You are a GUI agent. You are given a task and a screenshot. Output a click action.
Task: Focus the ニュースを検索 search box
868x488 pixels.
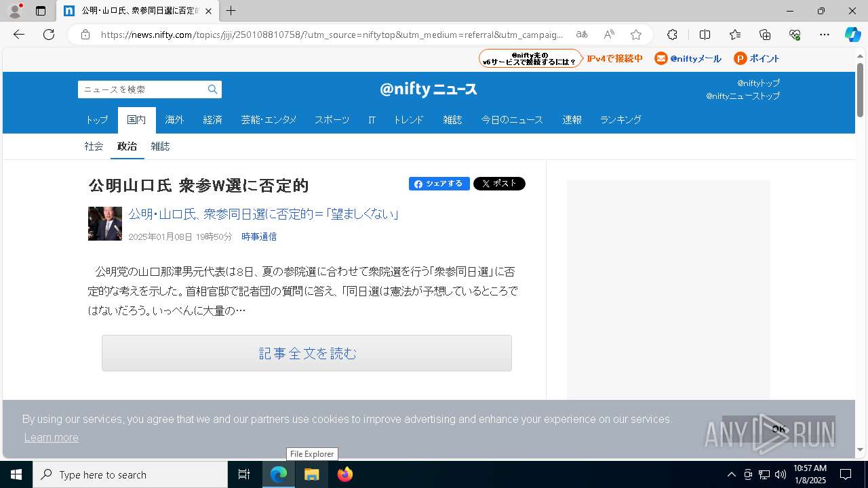click(142, 89)
